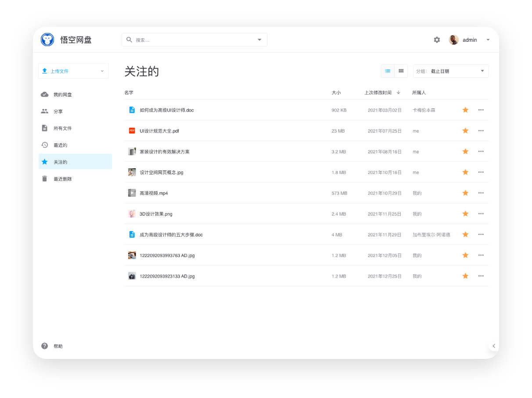Viewport: 532px width, 398px height.
Task: Click the admin avatar picture
Action: click(x=453, y=40)
